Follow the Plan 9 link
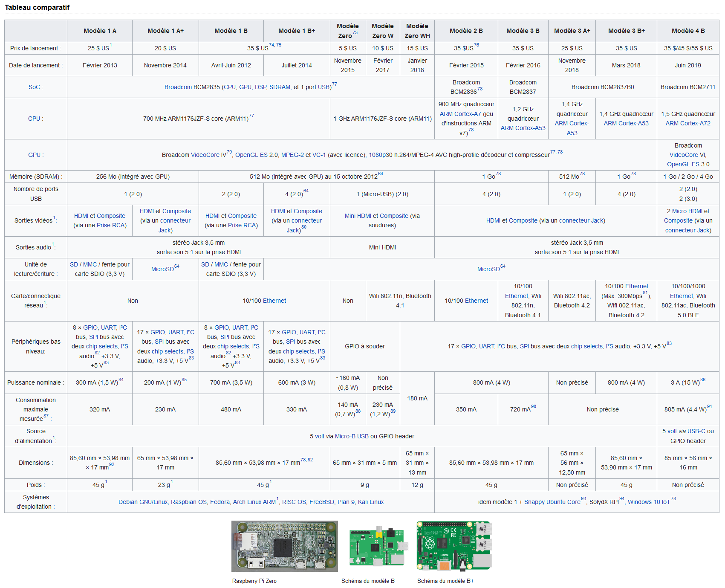Viewport: 725px width, 588px height. [346, 502]
